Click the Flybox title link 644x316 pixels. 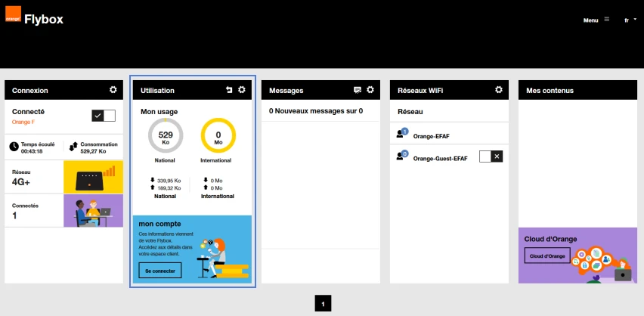coord(44,20)
